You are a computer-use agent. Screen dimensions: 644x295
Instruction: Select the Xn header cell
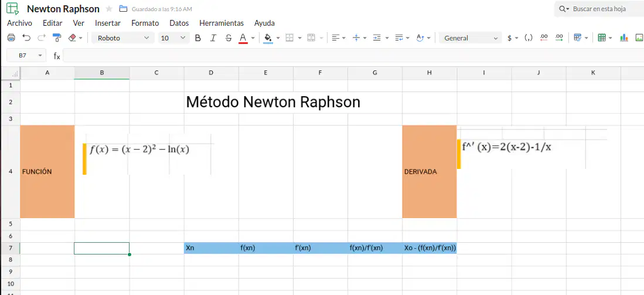211,247
